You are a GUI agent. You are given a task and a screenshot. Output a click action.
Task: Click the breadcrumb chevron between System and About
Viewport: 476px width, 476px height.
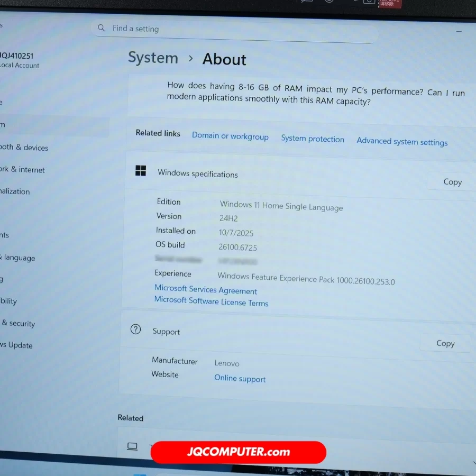tap(191, 59)
